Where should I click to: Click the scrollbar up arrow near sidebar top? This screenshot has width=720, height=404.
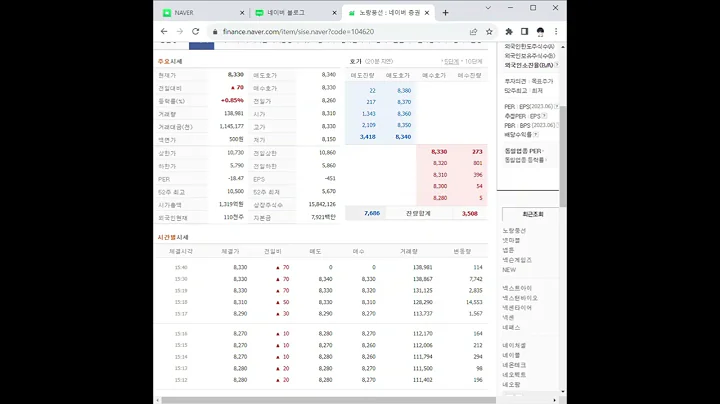(563, 47)
